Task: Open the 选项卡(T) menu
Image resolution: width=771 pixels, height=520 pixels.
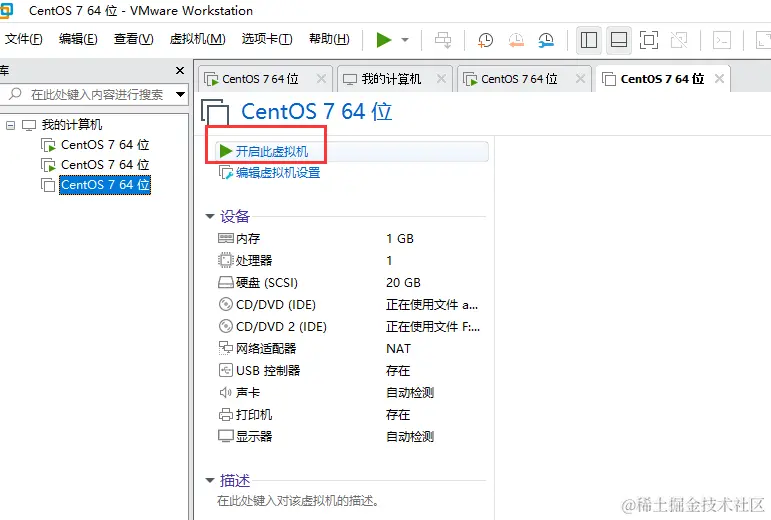Action: 267,39
